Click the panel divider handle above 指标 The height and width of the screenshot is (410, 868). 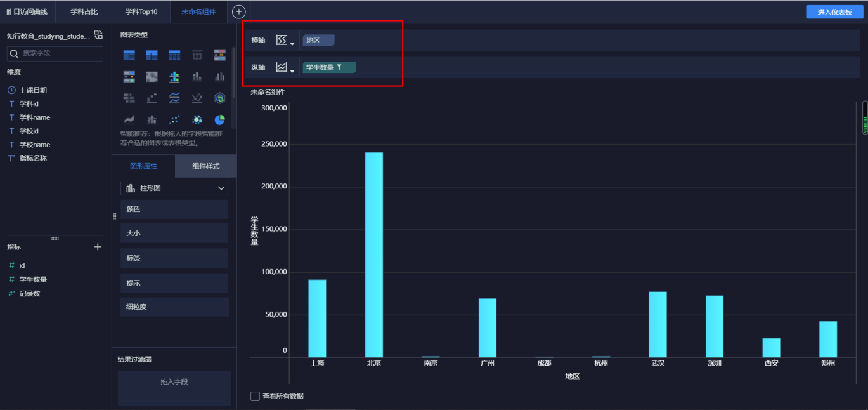pos(55,238)
